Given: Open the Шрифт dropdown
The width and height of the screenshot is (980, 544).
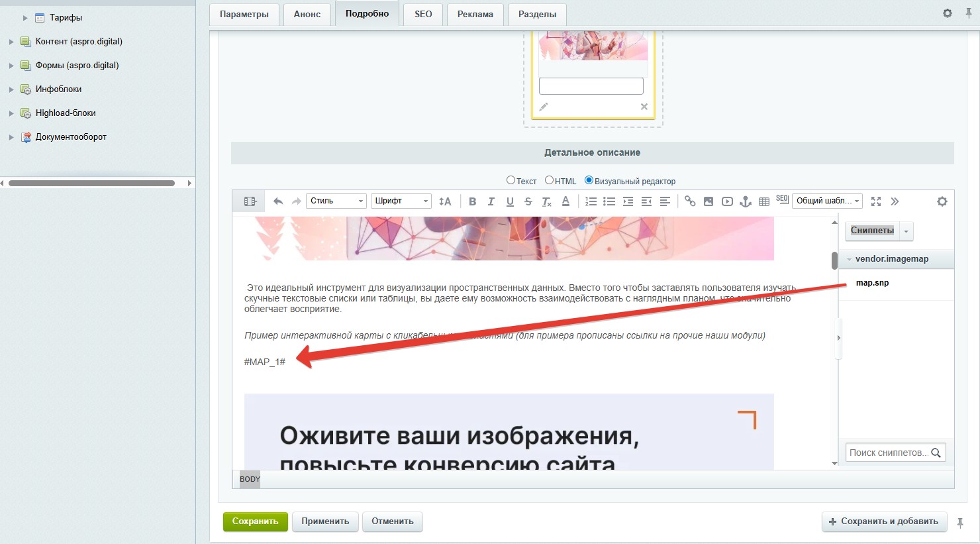Looking at the screenshot, I should pos(401,201).
